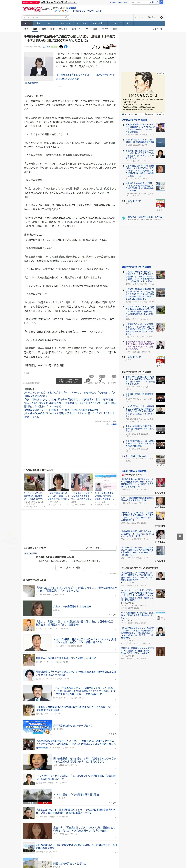Click the scroll back to top arrow button
This screenshot has height=868, width=186.
[x=180, y=536]
